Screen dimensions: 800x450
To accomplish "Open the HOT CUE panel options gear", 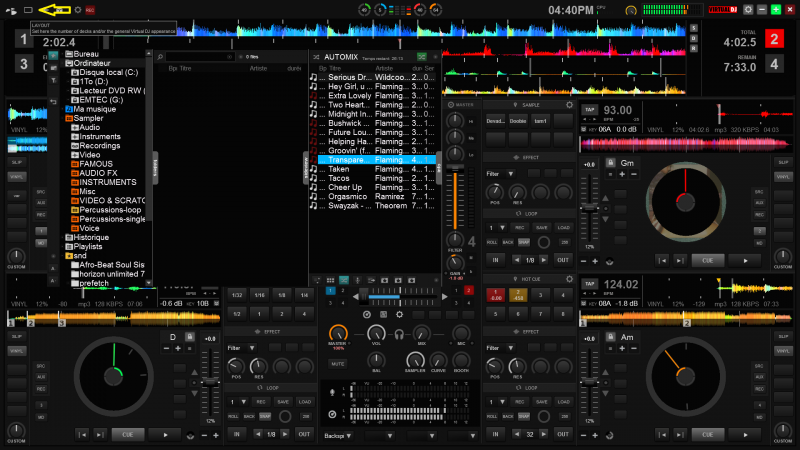I will [x=569, y=279].
